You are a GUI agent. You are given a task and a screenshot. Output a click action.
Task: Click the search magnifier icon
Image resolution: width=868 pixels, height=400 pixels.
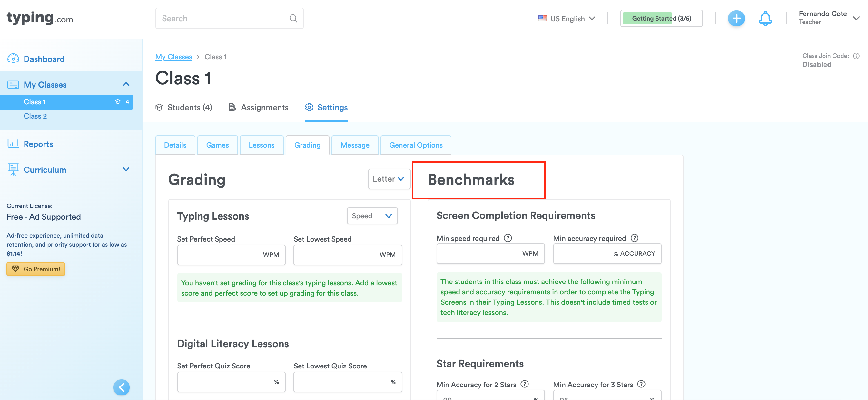(x=293, y=18)
